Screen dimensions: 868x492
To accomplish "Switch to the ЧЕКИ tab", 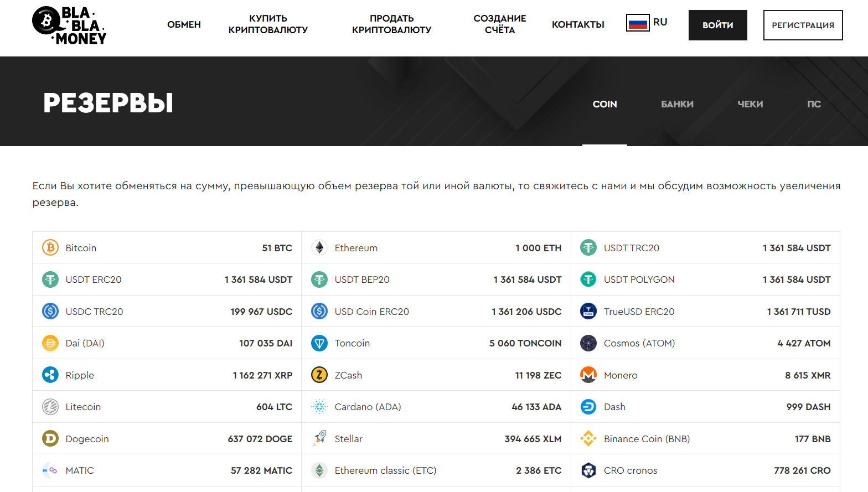I will 750,104.
